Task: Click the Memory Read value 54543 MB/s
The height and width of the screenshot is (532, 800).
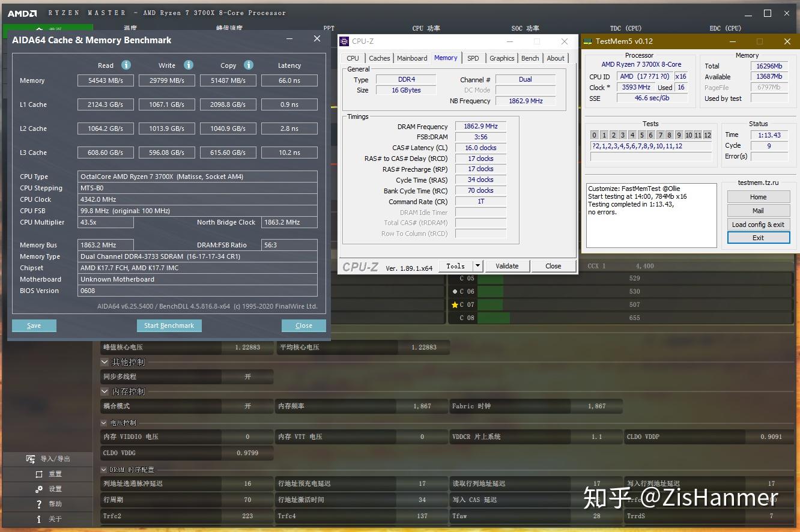Action: click(106, 80)
